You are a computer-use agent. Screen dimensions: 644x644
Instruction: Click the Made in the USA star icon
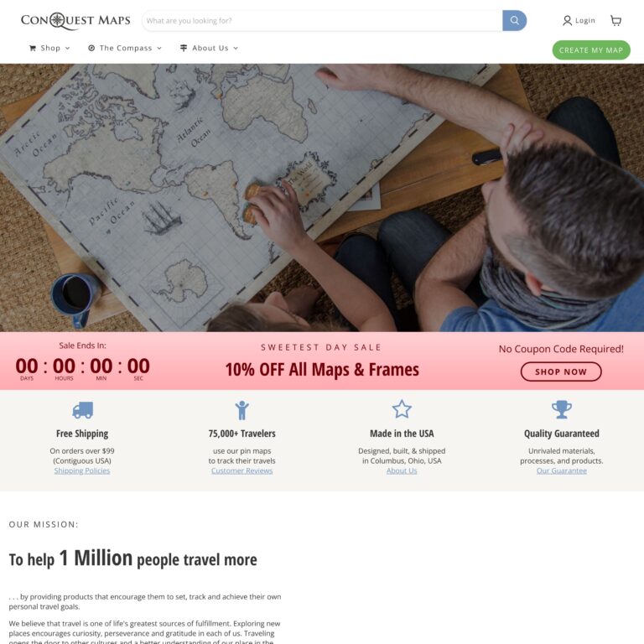402,409
